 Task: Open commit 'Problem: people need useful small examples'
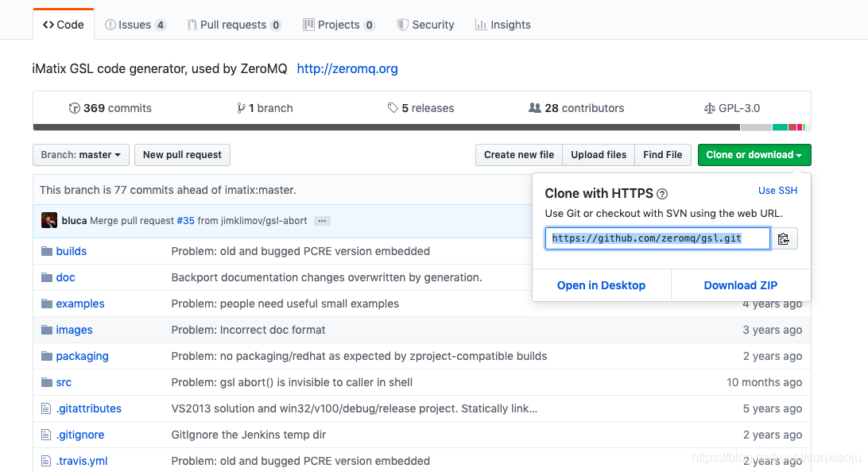click(x=285, y=304)
